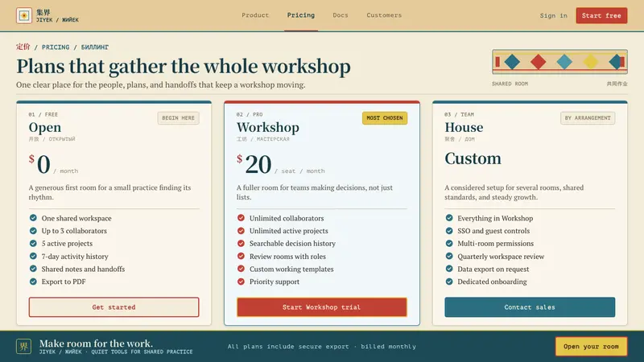644x362 pixels.
Task: Click check icon beside SSO and guest controls
Action: click(449, 231)
